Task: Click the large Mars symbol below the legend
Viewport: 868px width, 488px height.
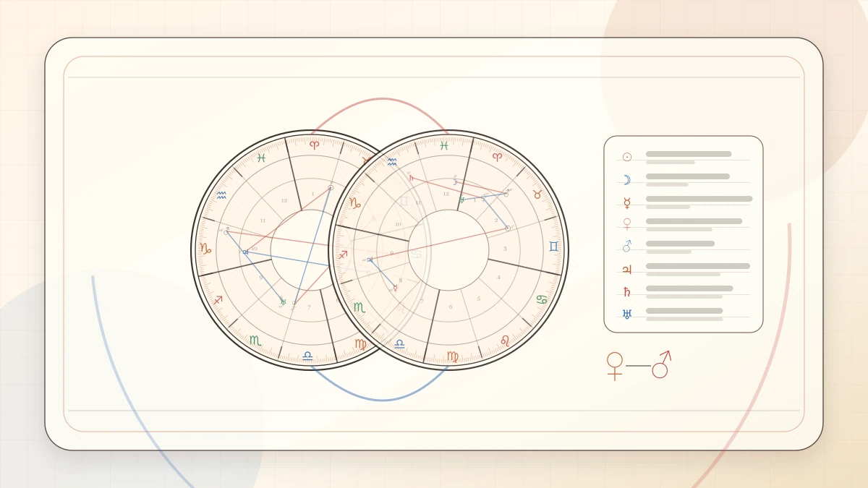Action: [x=661, y=364]
